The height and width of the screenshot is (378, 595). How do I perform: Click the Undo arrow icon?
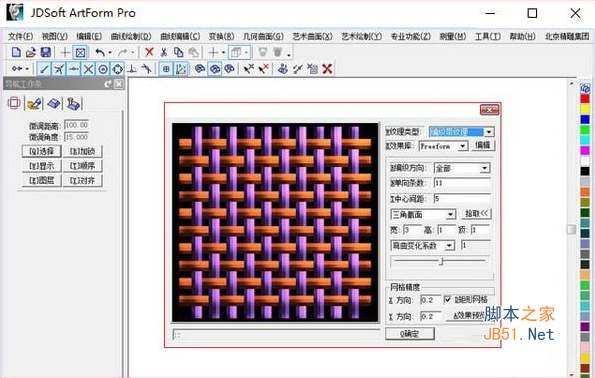(x=100, y=52)
